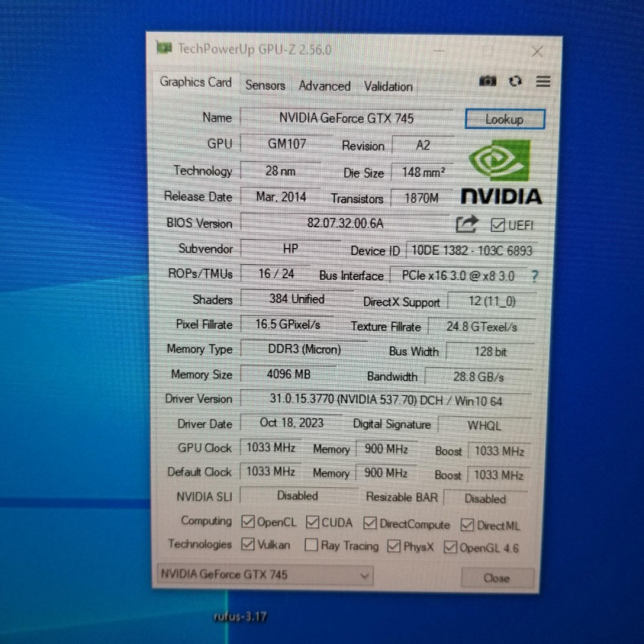The image size is (644, 644).
Task: Toggle the Vulkan checkbox
Action: coord(248,544)
